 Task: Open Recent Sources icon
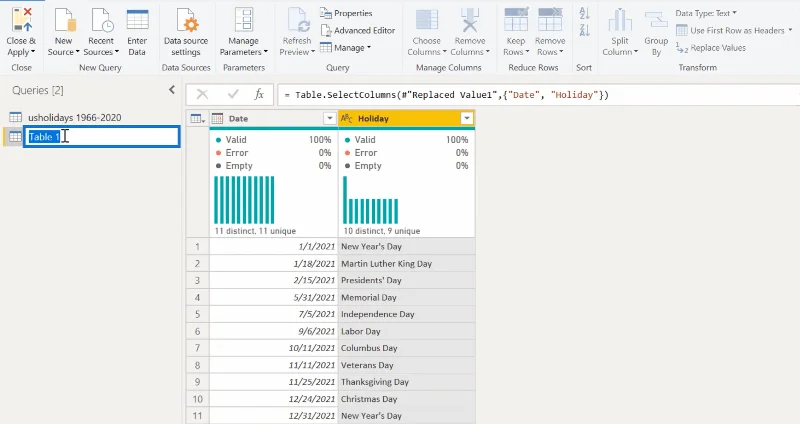101,19
